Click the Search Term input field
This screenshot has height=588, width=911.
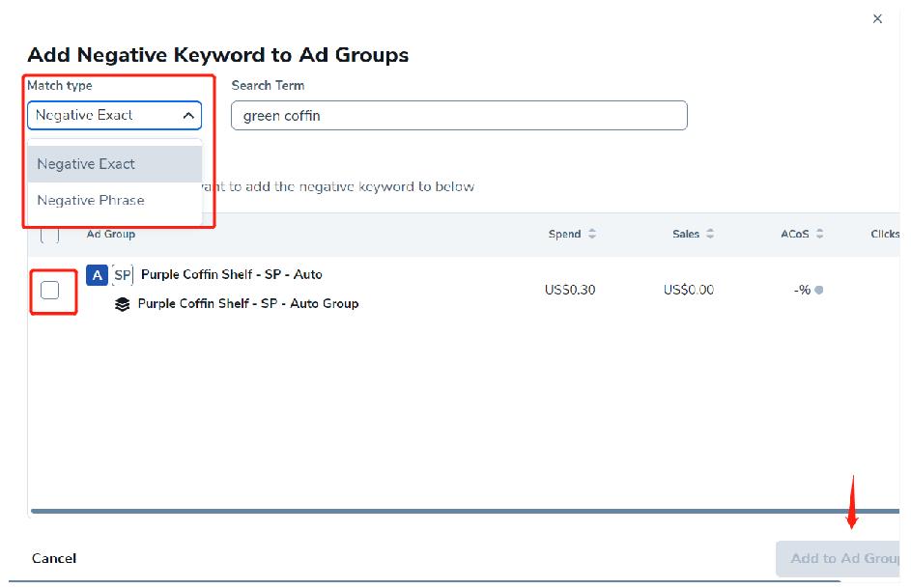click(459, 116)
